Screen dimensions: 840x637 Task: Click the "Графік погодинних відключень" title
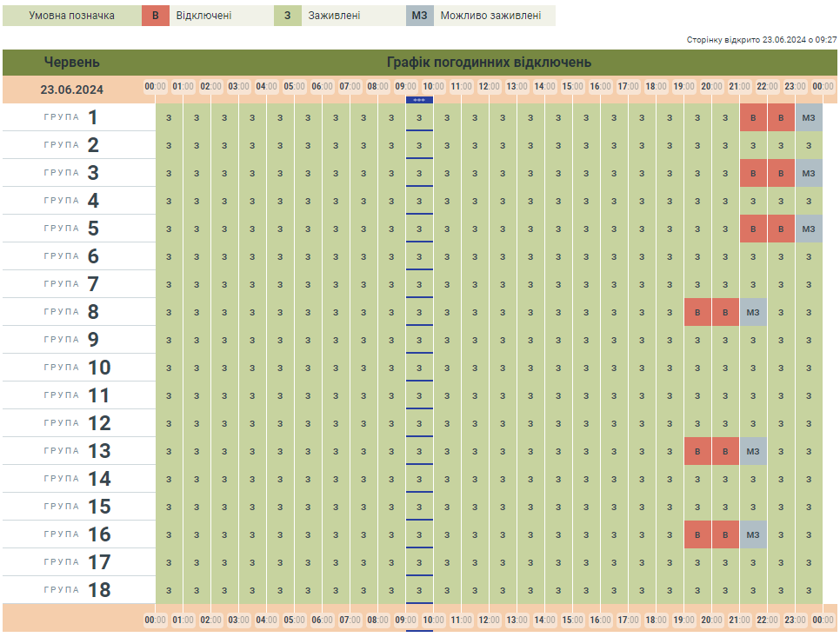point(489,63)
